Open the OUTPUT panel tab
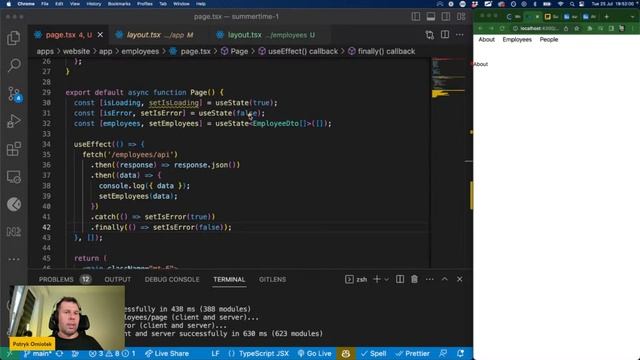The width and height of the screenshot is (640, 360). click(118, 280)
